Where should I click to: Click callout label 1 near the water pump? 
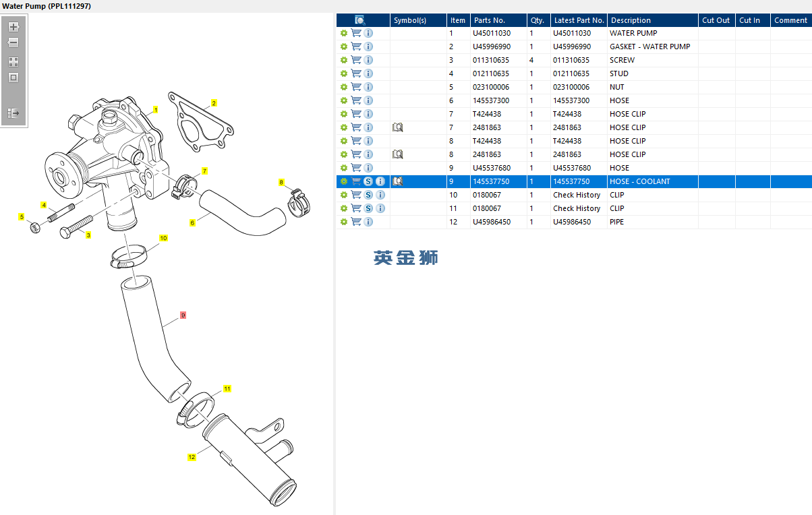pyautogui.click(x=156, y=110)
